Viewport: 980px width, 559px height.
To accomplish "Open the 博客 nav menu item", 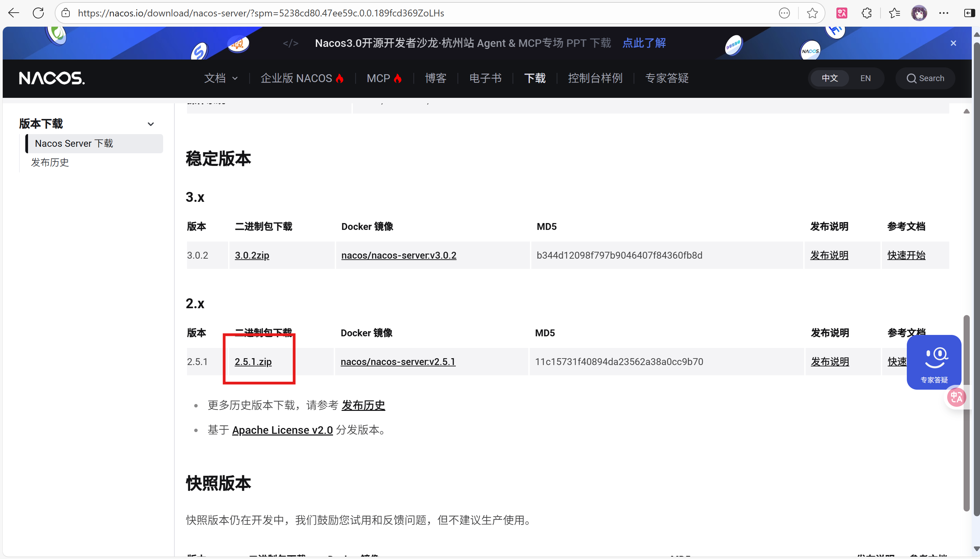I will (x=436, y=78).
